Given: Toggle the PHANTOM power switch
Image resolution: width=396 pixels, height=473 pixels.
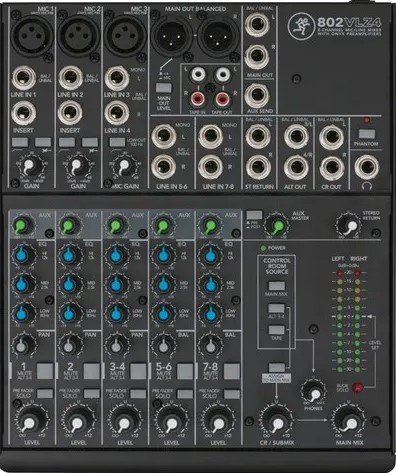Looking at the screenshot, I should pyautogui.click(x=366, y=134).
